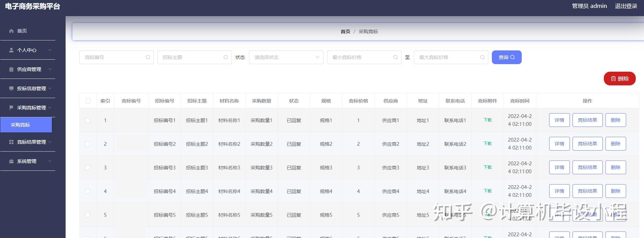This screenshot has width=644, height=238.
Task: Check the checkbox for row 1
Action: (88, 120)
